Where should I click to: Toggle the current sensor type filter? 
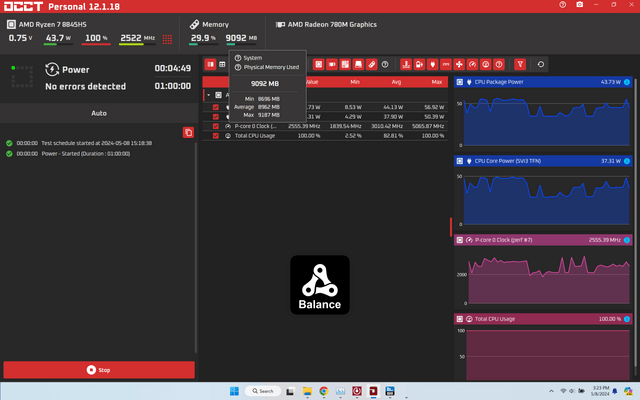[446, 64]
